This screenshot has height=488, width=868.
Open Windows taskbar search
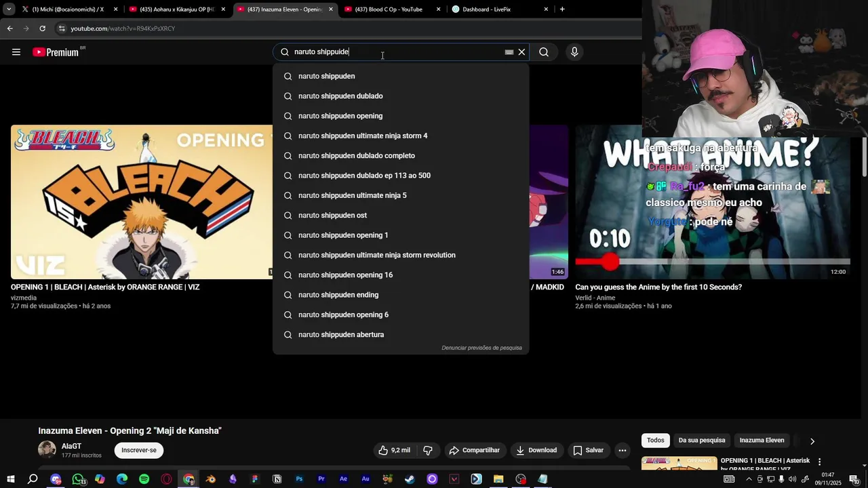33,479
